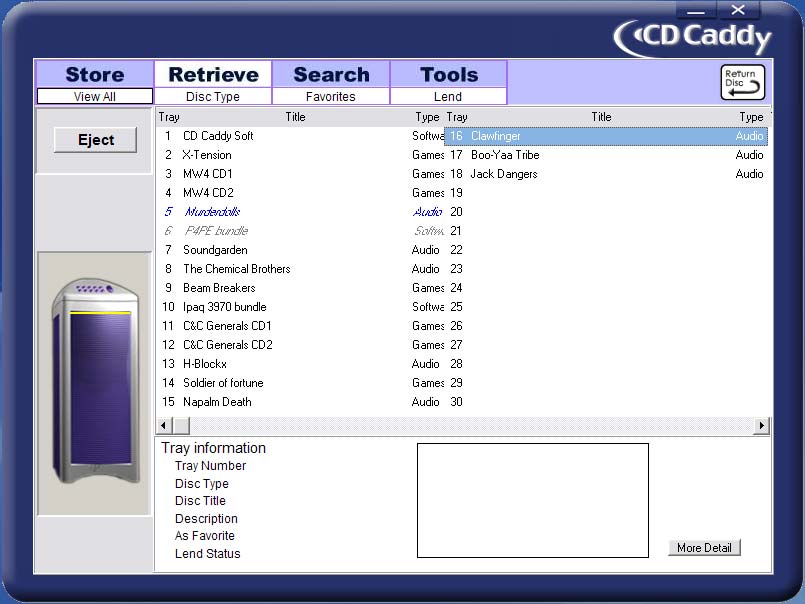Click the Description label
Screen dimensions: 805x604
click(206, 519)
